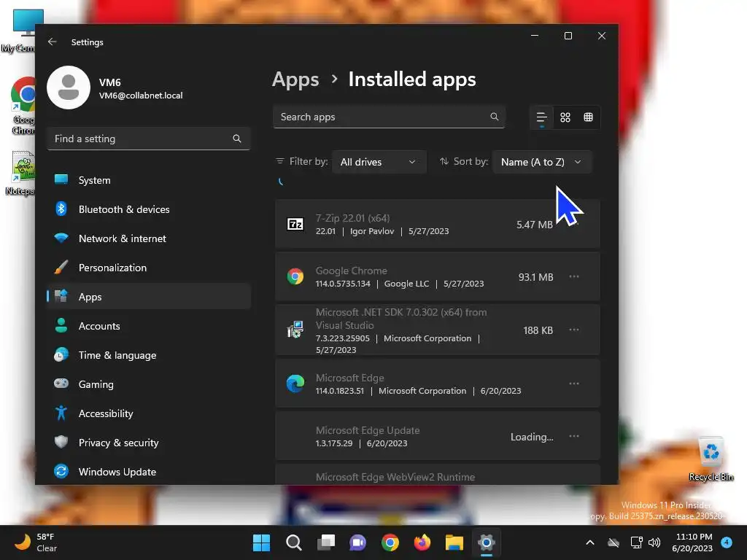Open Privacy & security settings
This screenshot has width=747, height=560.
click(x=149, y=443)
